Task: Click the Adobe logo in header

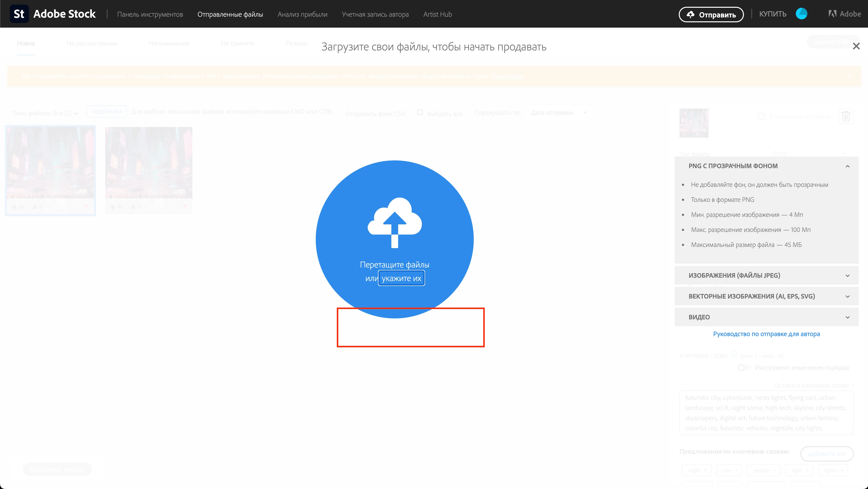Action: 844,14
